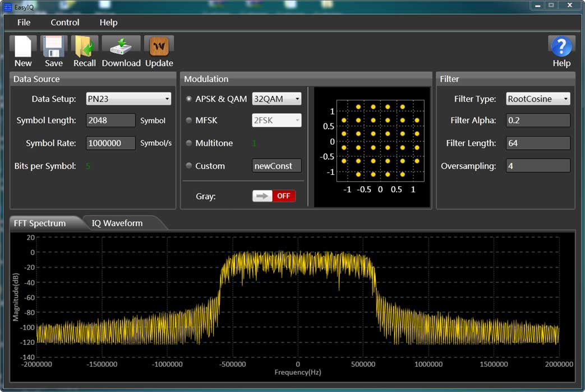
Task: Click the Download to device icon
Action: pyautogui.click(x=121, y=47)
